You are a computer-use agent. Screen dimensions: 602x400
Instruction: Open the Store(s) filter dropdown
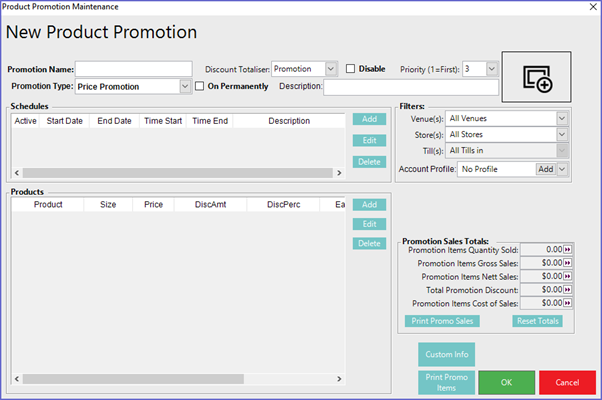point(562,134)
